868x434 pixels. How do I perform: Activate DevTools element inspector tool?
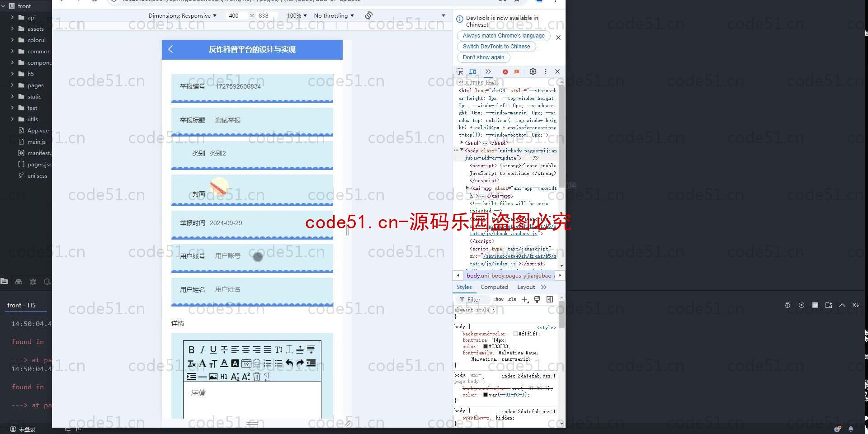point(460,71)
